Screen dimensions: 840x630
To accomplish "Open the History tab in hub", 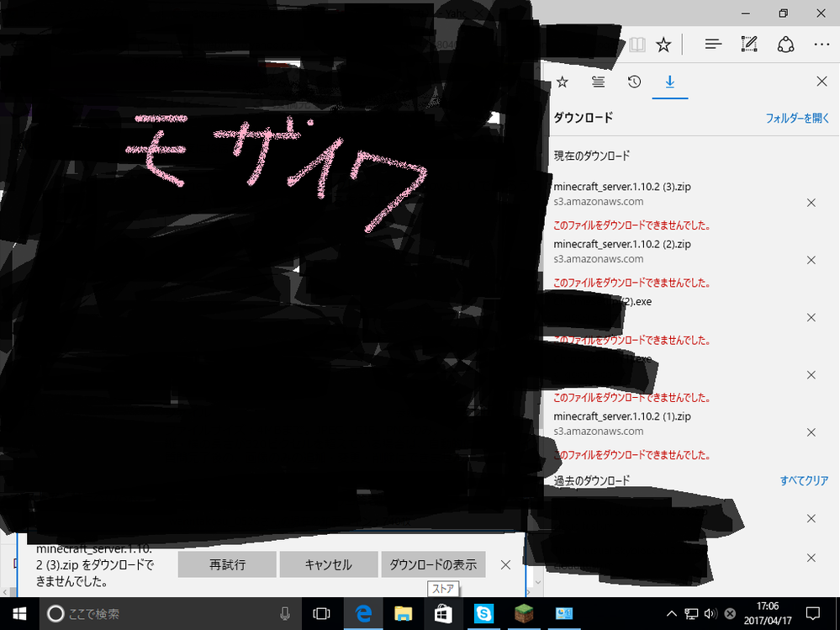I will [634, 82].
